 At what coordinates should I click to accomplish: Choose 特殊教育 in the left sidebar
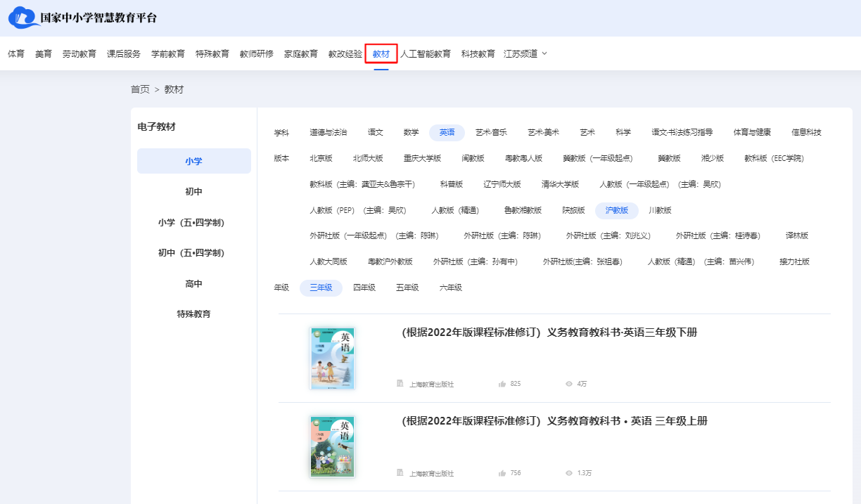194,314
